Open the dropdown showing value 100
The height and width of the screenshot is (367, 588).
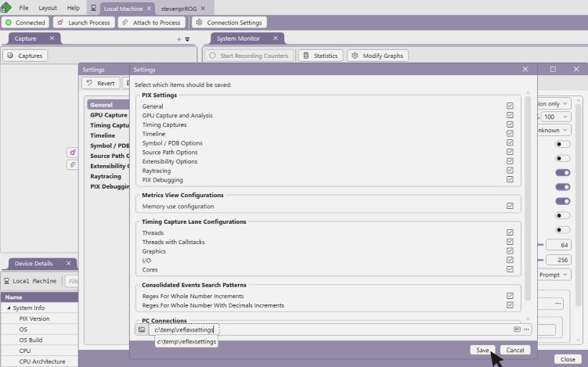556,117
